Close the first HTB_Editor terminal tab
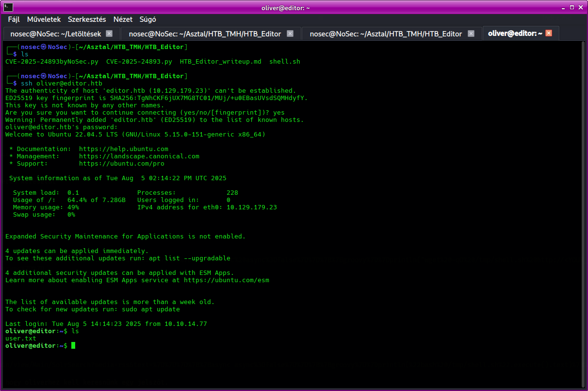Screen dimensions: 588x391 (x=290, y=34)
